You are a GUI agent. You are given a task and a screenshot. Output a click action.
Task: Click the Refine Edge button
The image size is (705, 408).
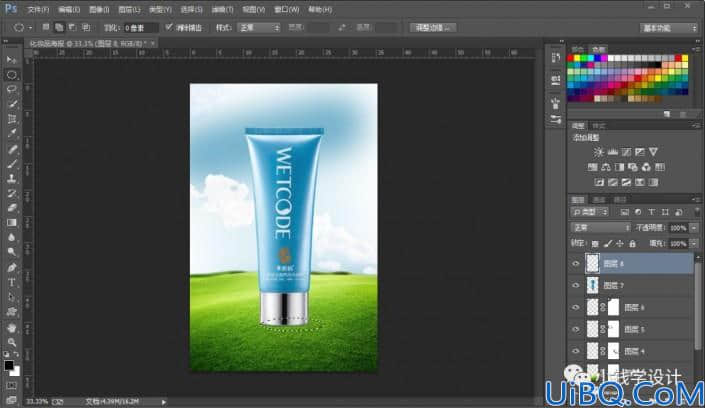pos(433,27)
